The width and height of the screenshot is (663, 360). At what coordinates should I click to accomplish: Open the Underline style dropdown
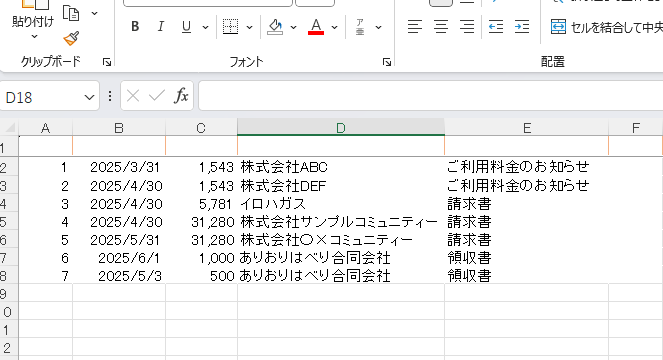(x=205, y=27)
